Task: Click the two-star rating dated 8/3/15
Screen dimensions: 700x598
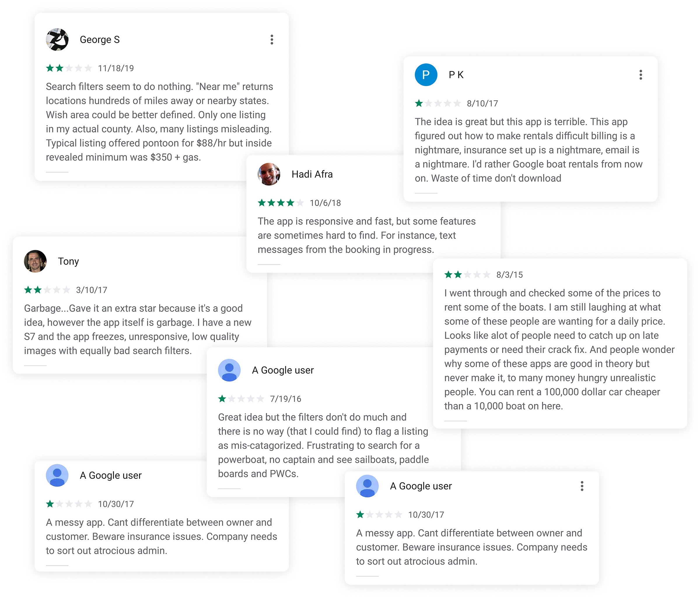Action: click(467, 275)
